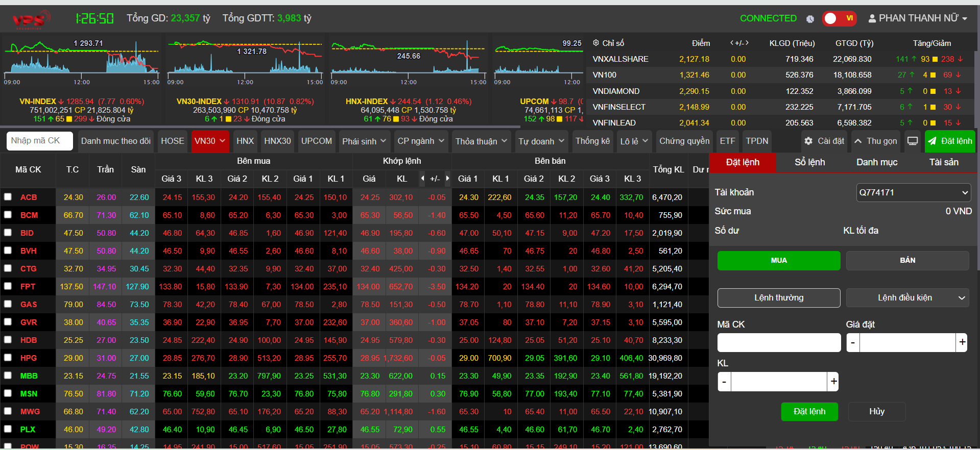Increase KL with plus button
Screen dimensions: 980x450
pyautogui.click(x=833, y=382)
